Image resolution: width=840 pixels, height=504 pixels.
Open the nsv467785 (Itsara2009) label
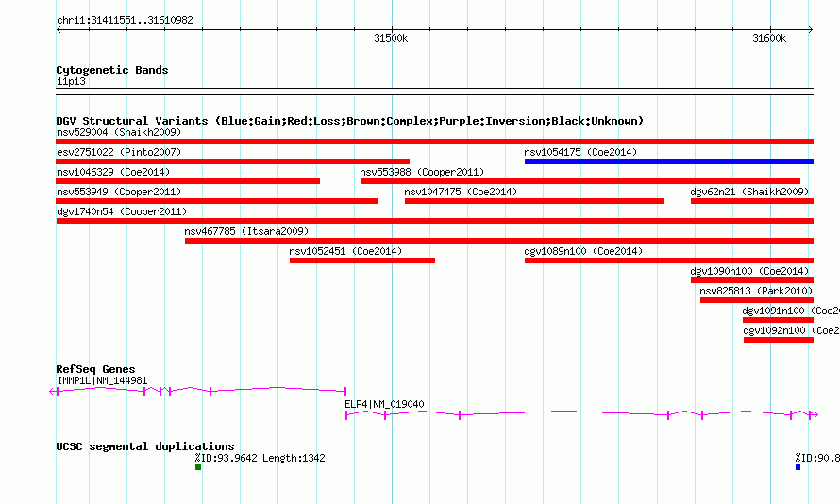click(246, 231)
